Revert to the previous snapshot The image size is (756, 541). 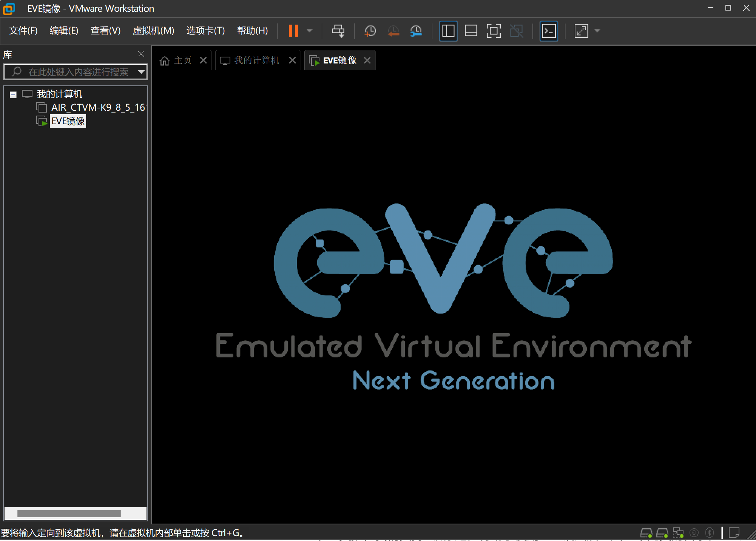pyautogui.click(x=393, y=31)
